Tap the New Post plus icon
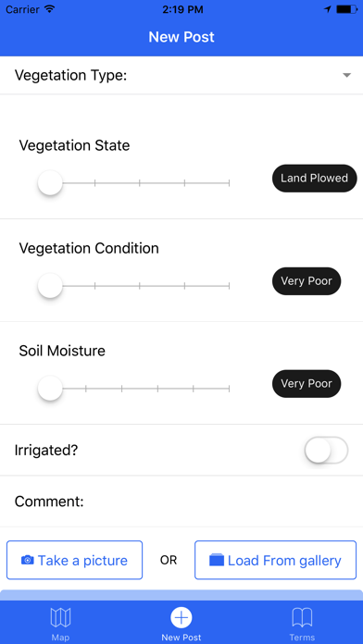The width and height of the screenshot is (363, 644). pyautogui.click(x=181, y=617)
